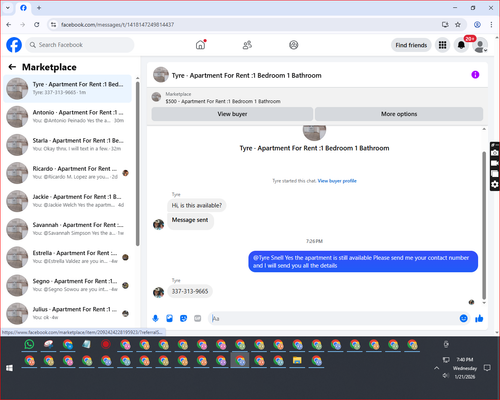Screen dimensions: 500x400
Task: Click the video camera icon on side toolbar
Action: 495,163
